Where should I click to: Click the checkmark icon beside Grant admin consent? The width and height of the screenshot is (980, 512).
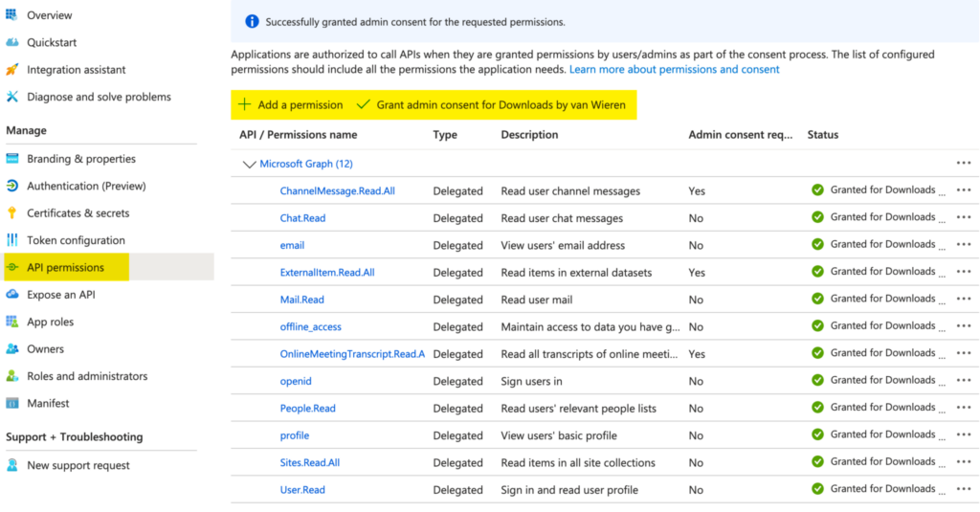pos(363,104)
